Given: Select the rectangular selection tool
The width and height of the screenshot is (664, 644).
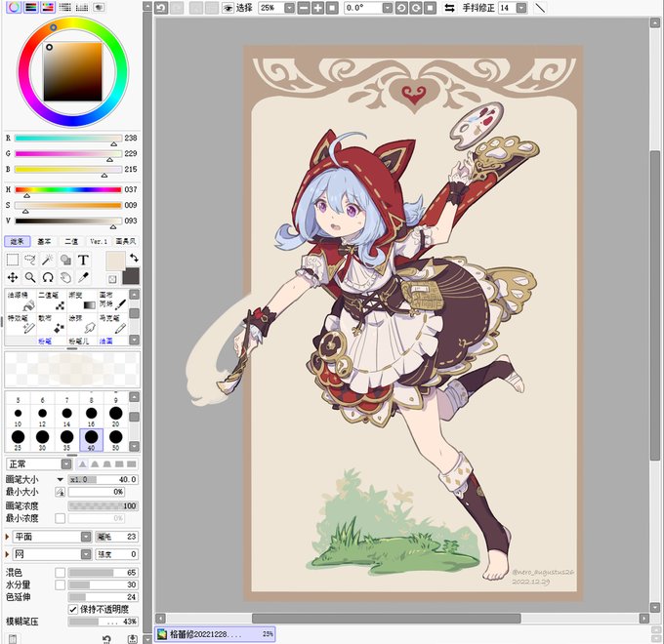Looking at the screenshot, I should tap(13, 260).
